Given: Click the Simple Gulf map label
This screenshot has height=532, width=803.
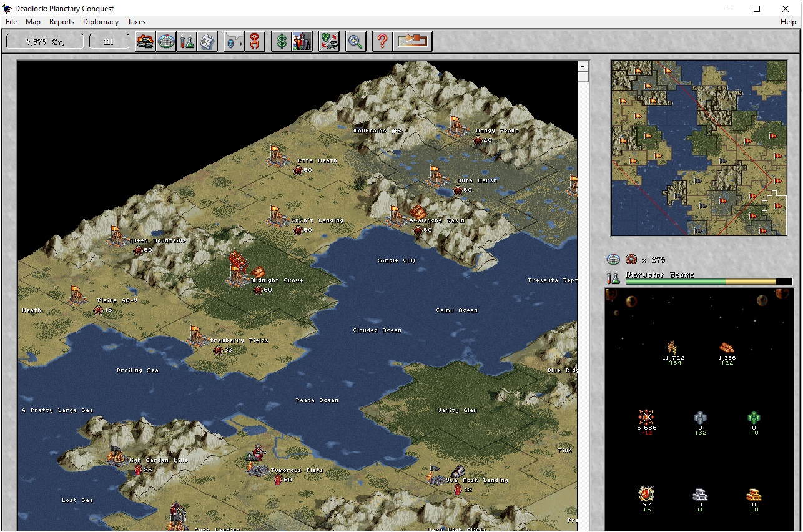Looking at the screenshot, I should coord(397,260).
